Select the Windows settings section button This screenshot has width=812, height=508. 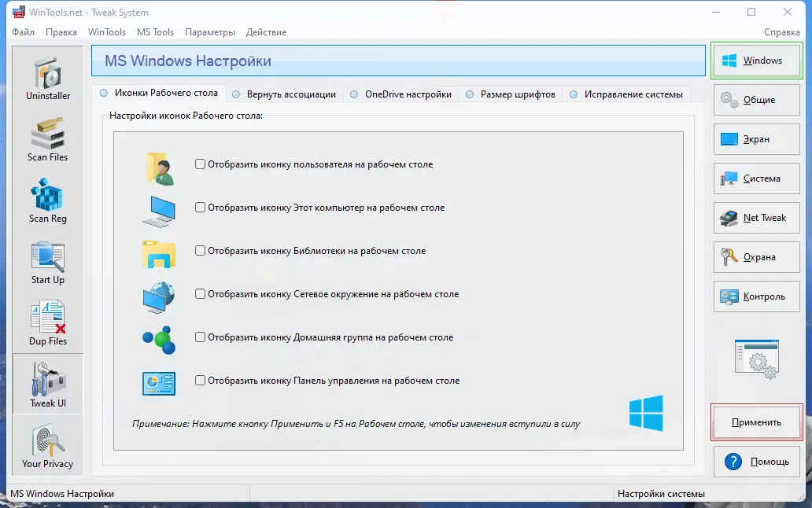coord(757,61)
